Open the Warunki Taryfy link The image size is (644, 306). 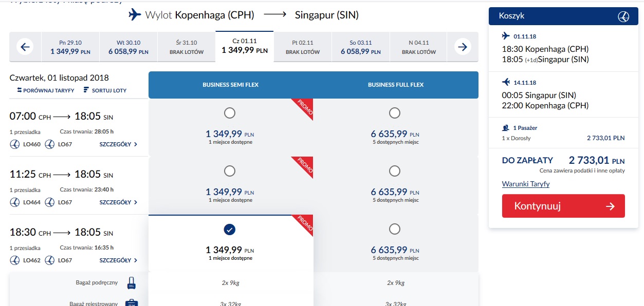point(526,184)
